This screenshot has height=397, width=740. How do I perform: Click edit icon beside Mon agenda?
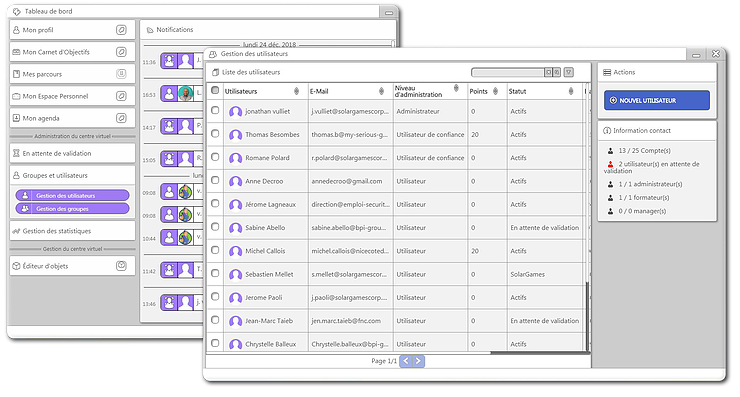tap(121, 118)
